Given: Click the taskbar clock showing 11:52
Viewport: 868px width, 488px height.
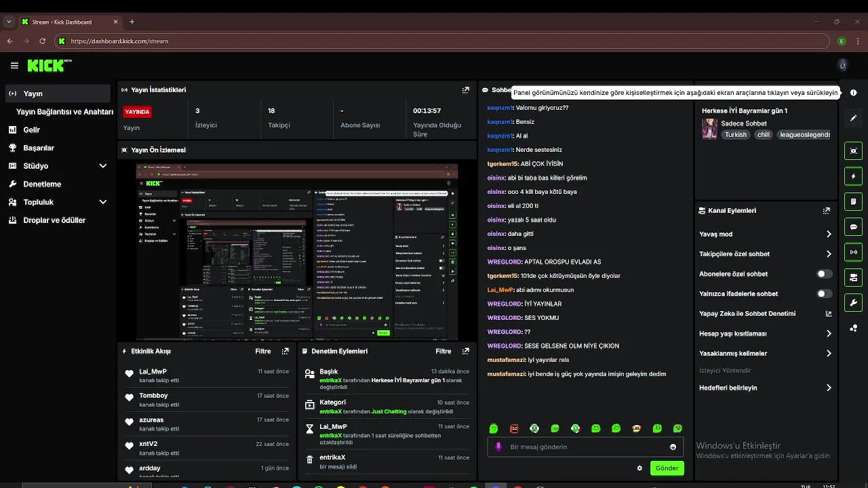Looking at the screenshot, I should tap(829, 486).
